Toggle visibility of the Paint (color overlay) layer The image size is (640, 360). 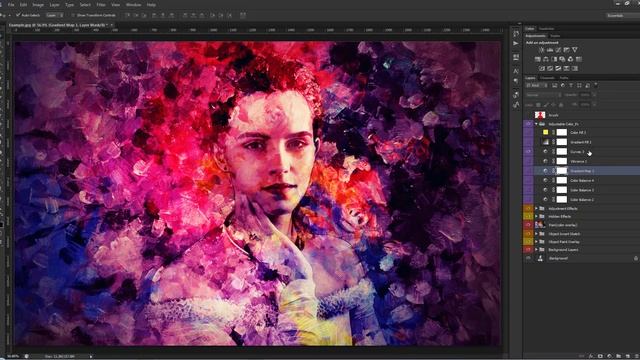(528, 225)
